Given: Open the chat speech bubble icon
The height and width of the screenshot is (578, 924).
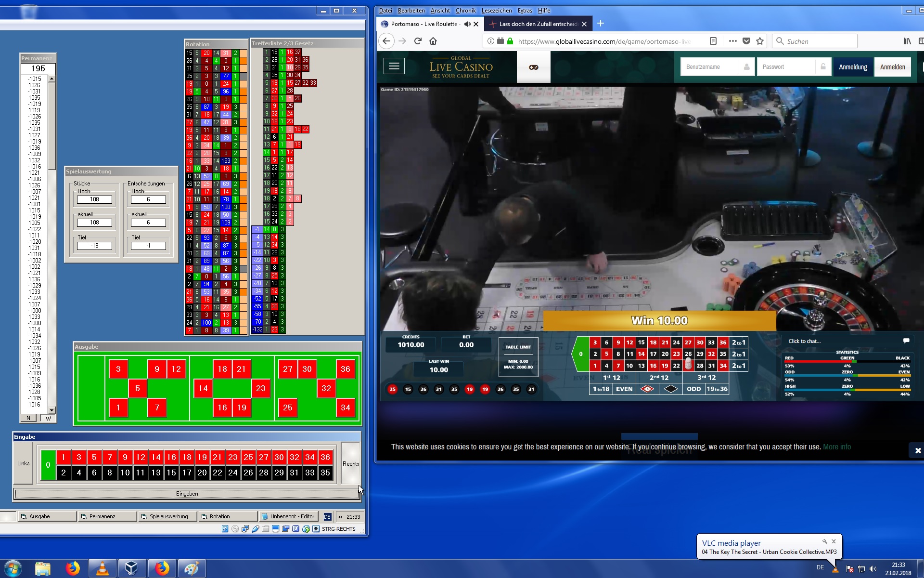Looking at the screenshot, I should [906, 341].
